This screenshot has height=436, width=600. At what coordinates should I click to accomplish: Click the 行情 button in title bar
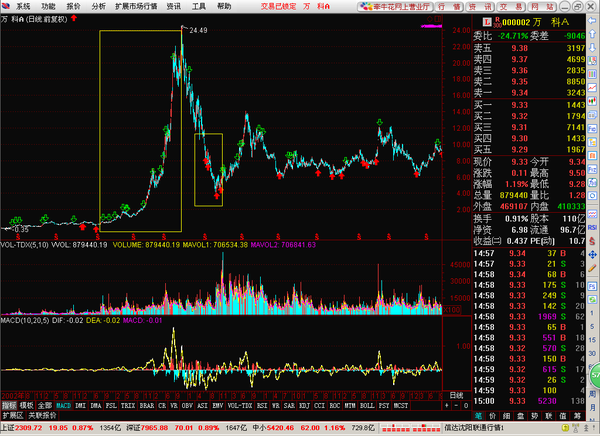(x=449, y=7)
